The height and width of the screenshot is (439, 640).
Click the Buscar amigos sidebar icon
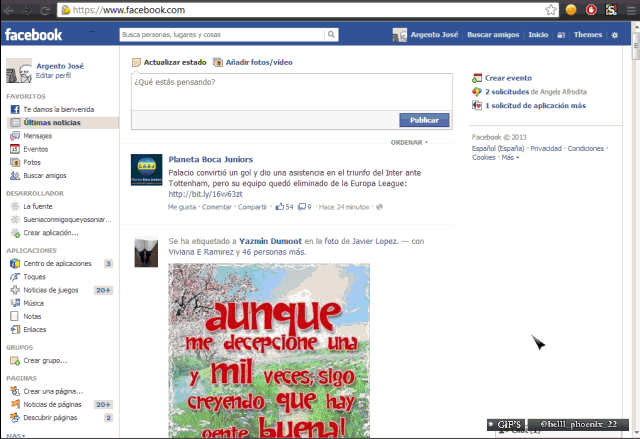click(x=15, y=175)
